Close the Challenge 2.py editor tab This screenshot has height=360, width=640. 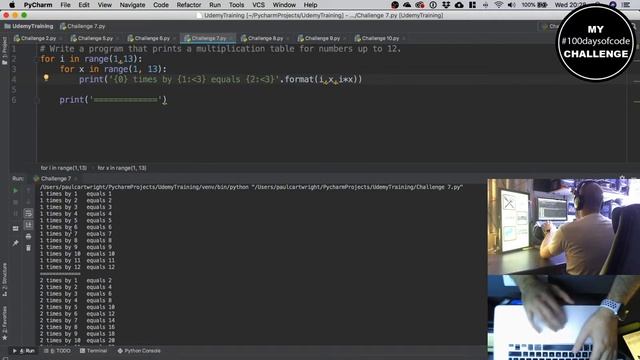click(61, 38)
